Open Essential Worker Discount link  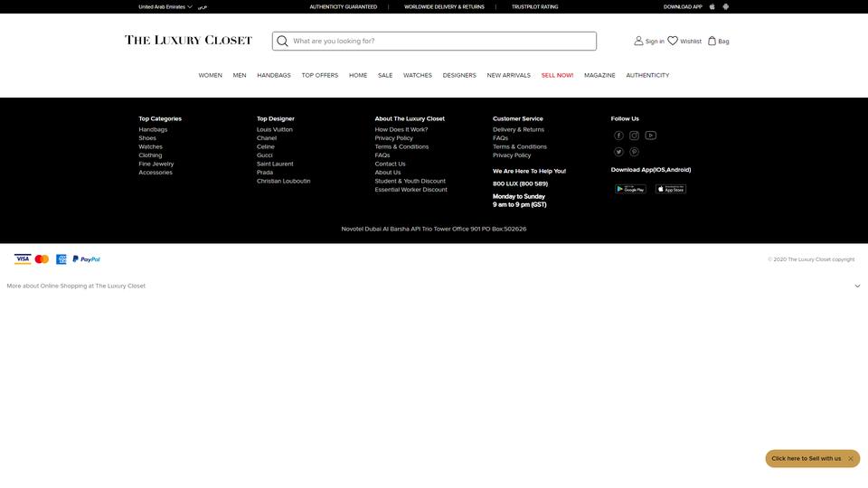[x=410, y=190]
